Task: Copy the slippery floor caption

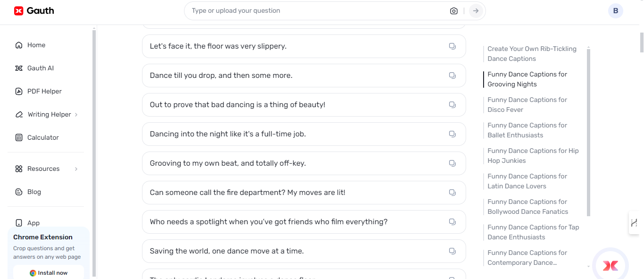Action: point(452,46)
